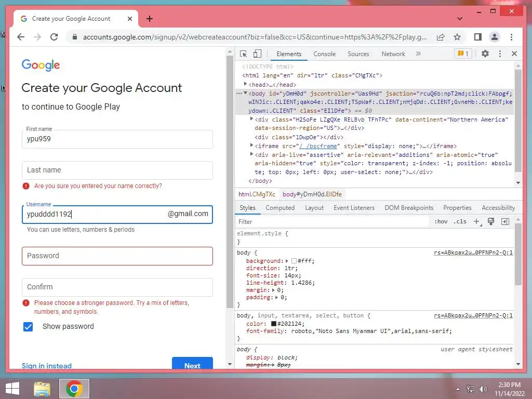Open the Properties tab

click(457, 208)
